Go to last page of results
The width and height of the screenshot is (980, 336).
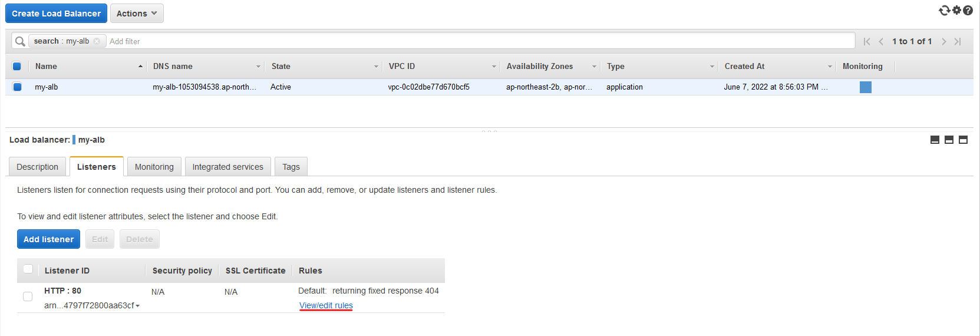point(958,41)
